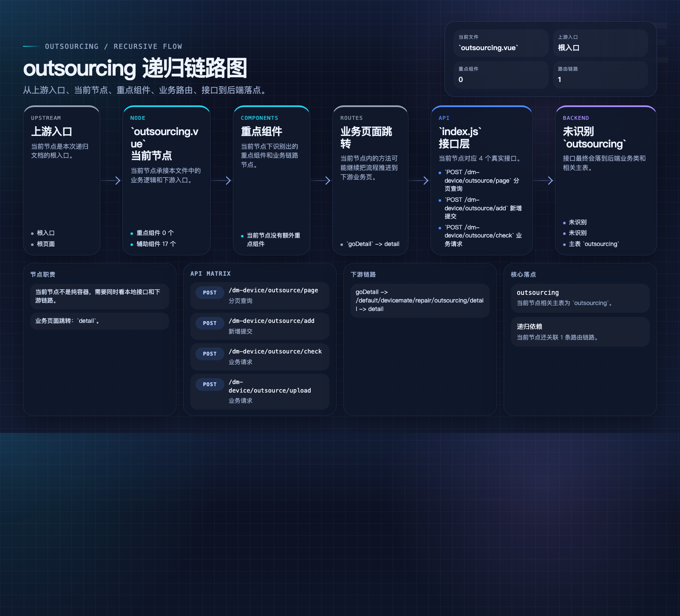Click the POST badge for /dm-device/outsource/upload
The height and width of the screenshot is (616, 680).
(210, 384)
